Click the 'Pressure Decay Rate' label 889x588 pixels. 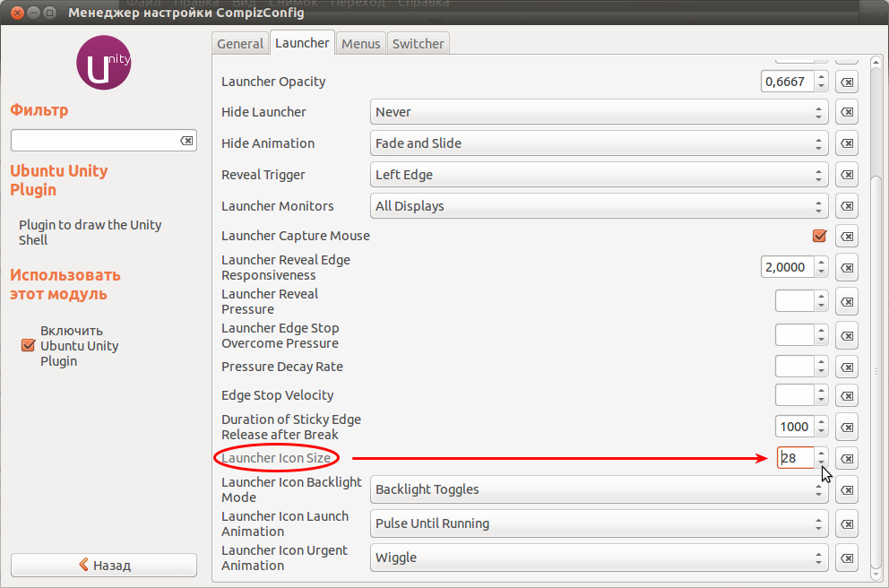click(281, 367)
